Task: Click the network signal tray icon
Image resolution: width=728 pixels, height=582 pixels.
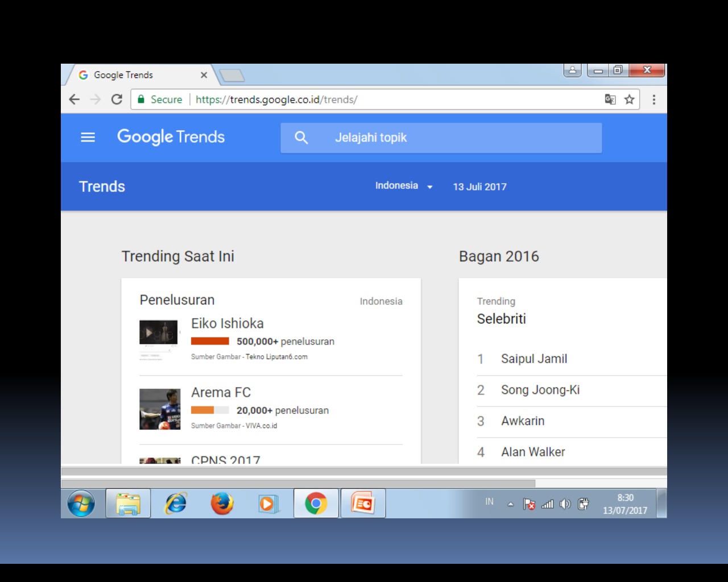Action: (547, 504)
